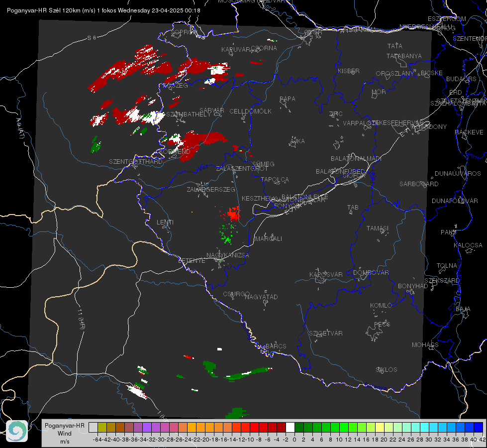Click the SZENTGOTTHARD city label

coord(136,162)
